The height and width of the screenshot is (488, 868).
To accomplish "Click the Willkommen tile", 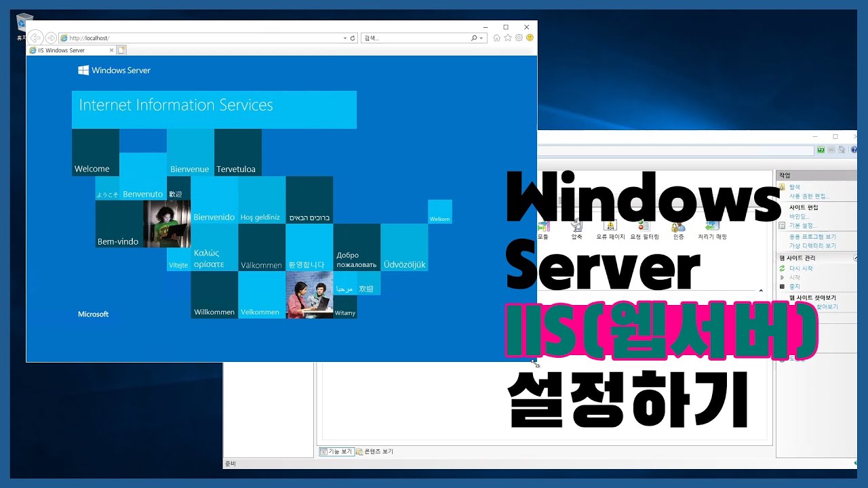I will (214, 295).
